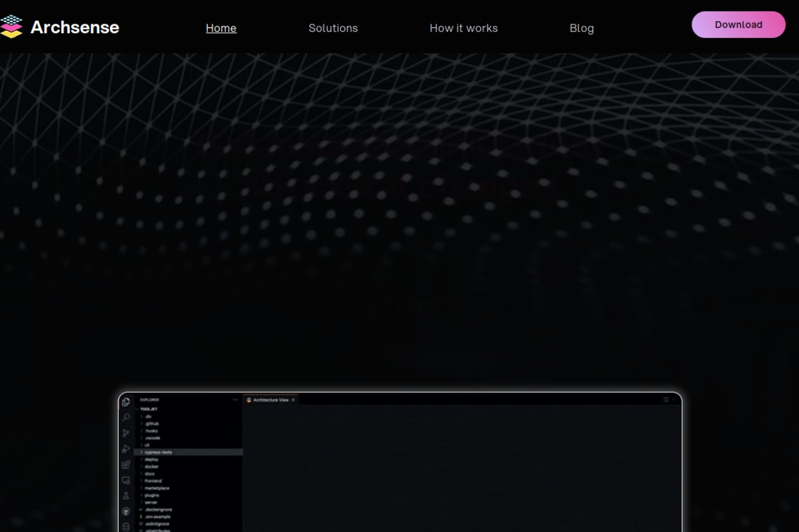Select the Testing flask icon
This screenshot has width=799, height=532.
[x=126, y=496]
